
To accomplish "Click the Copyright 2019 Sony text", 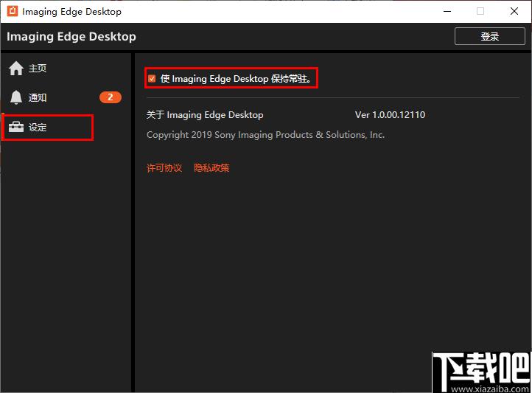I will [265, 135].
